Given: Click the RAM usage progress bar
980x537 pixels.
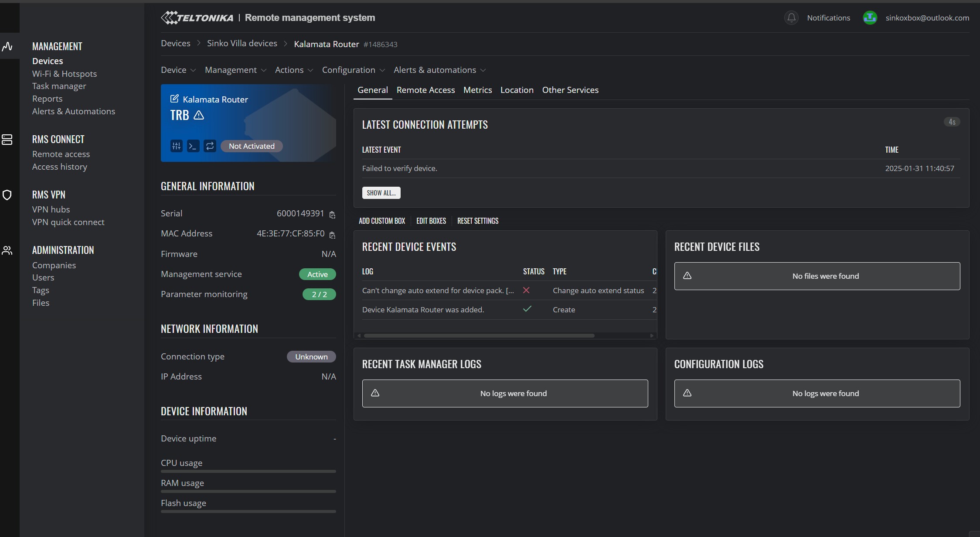Looking at the screenshot, I should pos(248,491).
